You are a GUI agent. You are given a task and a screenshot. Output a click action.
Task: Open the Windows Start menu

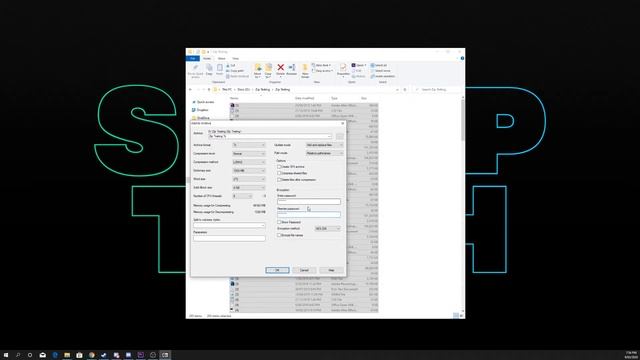coord(6,355)
